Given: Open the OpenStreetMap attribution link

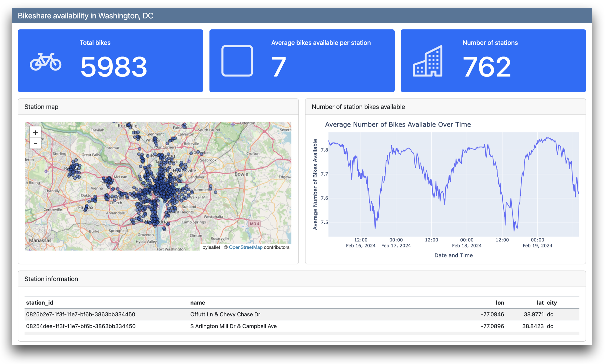Looking at the screenshot, I should 245,247.
